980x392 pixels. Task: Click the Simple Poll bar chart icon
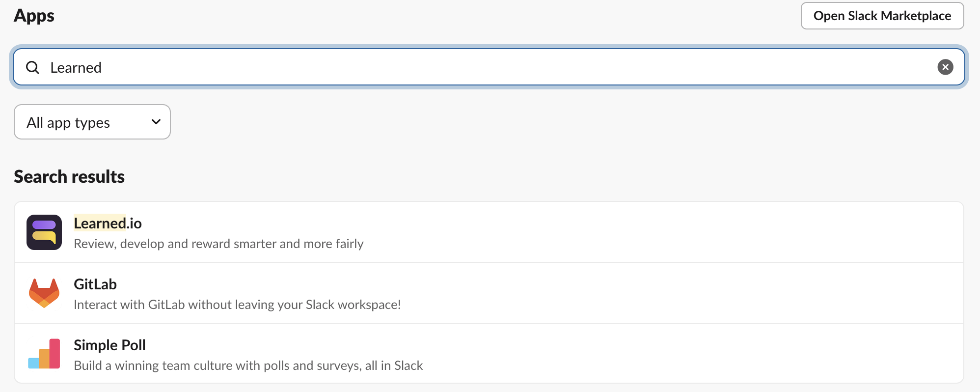click(44, 354)
